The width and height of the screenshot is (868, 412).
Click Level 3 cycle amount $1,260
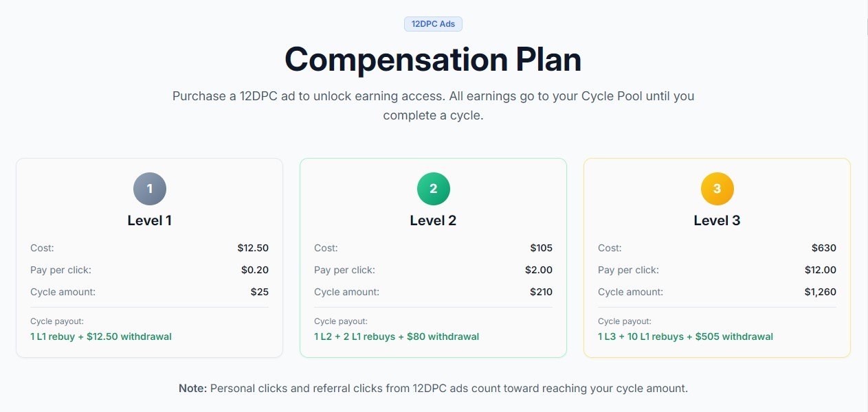[821, 292]
